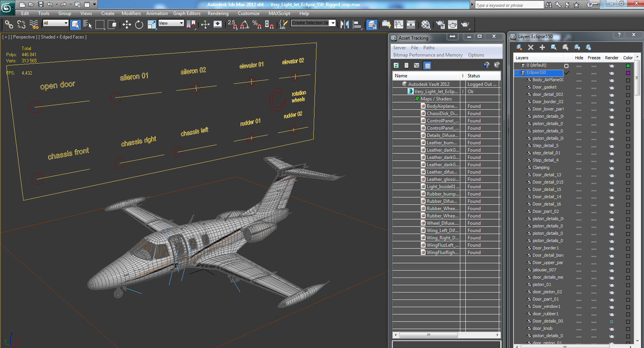Refresh the Asset Tracking list
The image size is (644, 348).
tap(396, 65)
